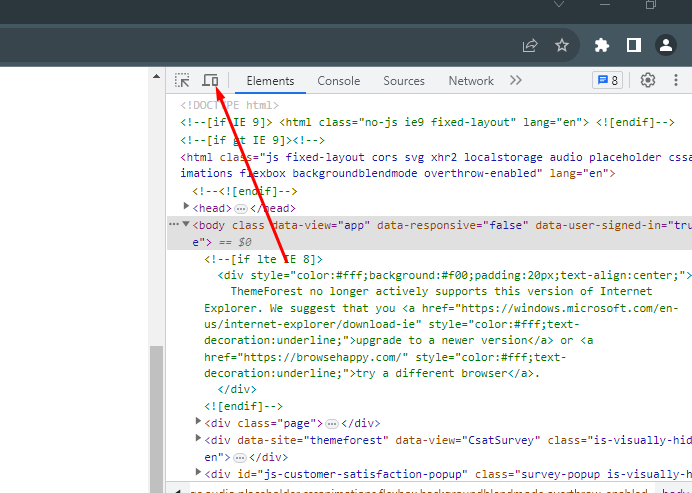Click the data-view="app" attribute

pos(322,225)
